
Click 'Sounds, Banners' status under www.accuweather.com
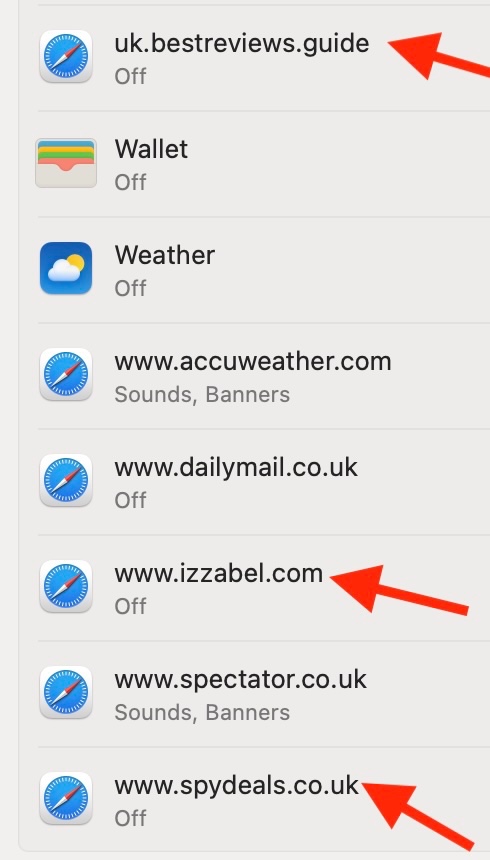click(202, 394)
